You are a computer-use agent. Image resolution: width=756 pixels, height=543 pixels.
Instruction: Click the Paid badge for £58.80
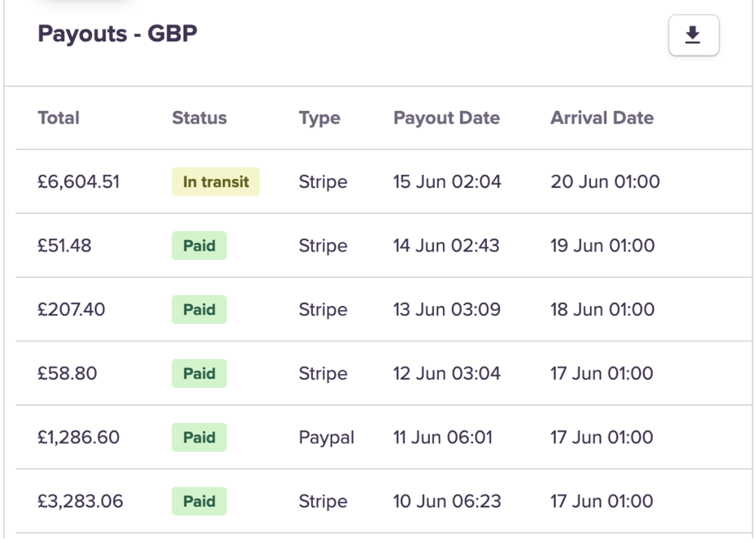coord(199,373)
